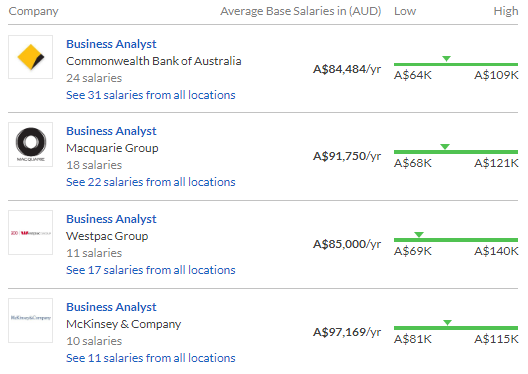See 17 salaries from all locations

click(x=151, y=270)
